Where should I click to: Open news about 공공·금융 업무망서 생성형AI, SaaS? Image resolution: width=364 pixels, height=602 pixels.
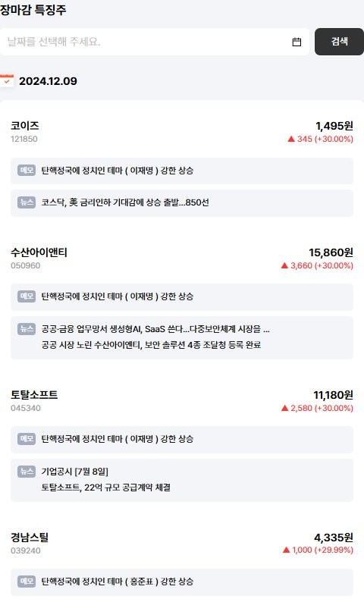pos(155,329)
